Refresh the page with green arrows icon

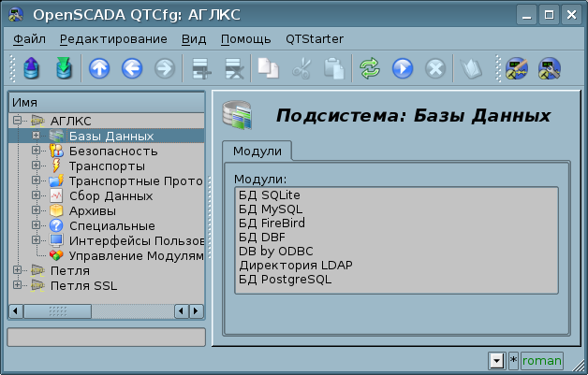[x=370, y=68]
